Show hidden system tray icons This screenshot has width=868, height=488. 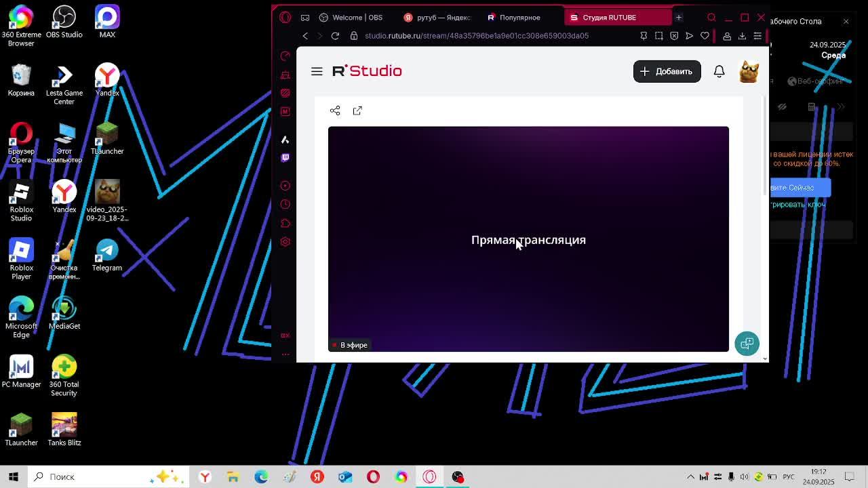[690, 476]
